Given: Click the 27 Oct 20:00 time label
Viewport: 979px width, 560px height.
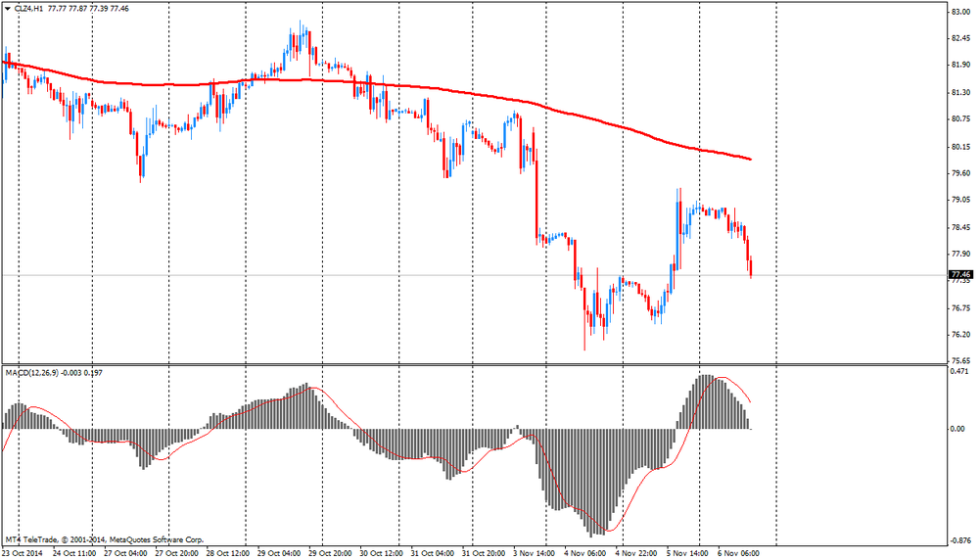Looking at the screenshot, I should pyautogui.click(x=176, y=553).
